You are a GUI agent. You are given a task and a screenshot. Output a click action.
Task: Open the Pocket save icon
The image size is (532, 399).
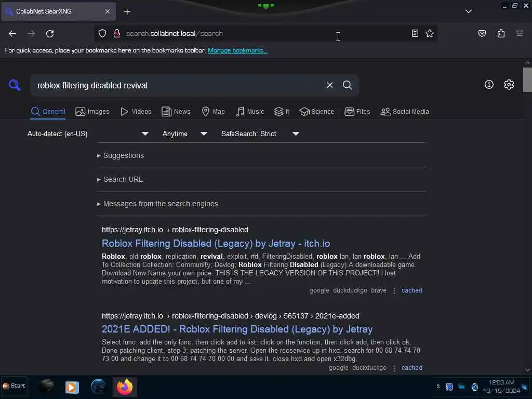click(x=482, y=33)
